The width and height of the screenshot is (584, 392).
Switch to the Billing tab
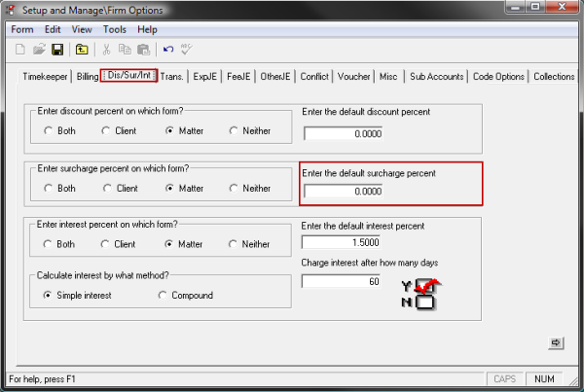point(89,76)
